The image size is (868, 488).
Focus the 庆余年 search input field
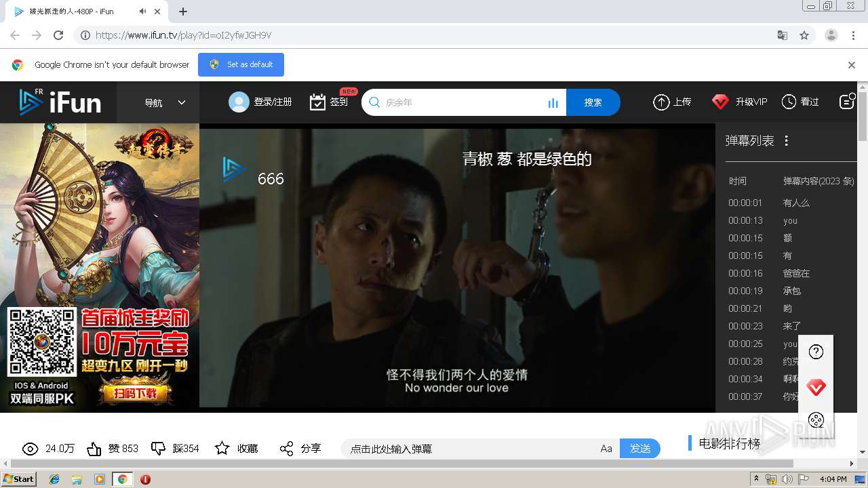coord(463,102)
